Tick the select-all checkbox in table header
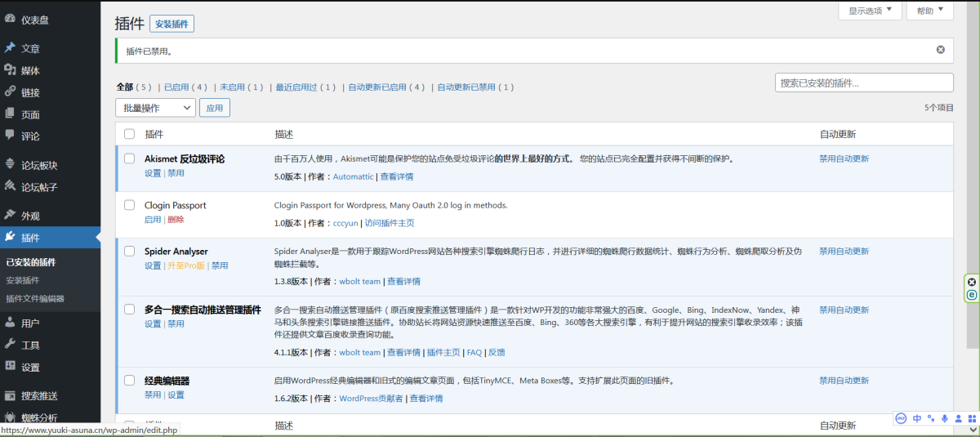This screenshot has width=980, height=437. [129, 134]
